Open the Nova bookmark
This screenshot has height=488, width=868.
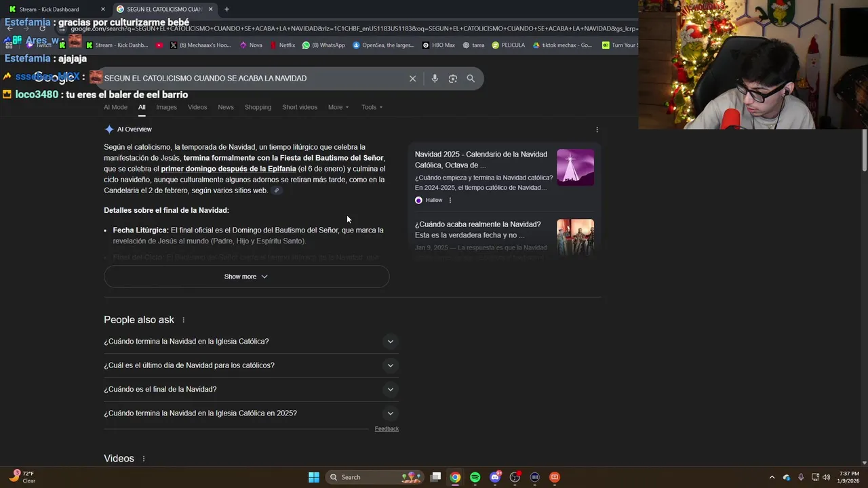pyautogui.click(x=251, y=45)
